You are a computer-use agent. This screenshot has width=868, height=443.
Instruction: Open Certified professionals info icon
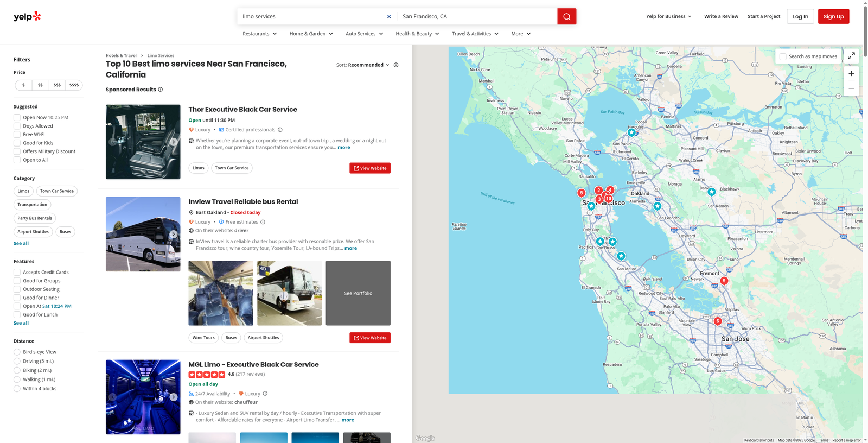280,130
